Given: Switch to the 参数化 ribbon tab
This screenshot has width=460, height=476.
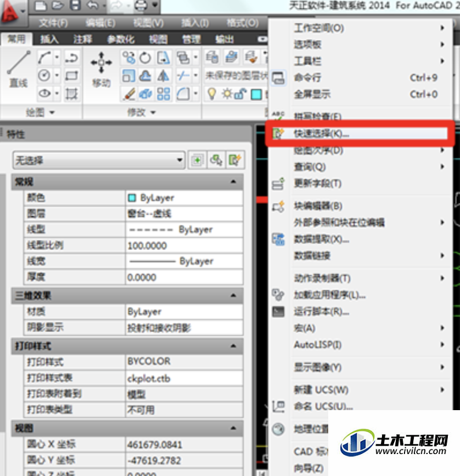Looking at the screenshot, I should 121,39.
